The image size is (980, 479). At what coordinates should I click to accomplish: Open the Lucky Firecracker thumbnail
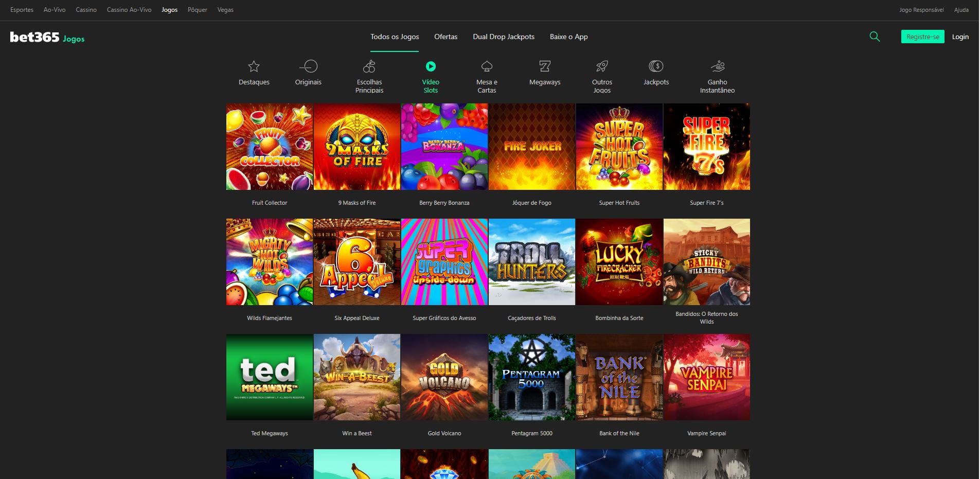pyautogui.click(x=619, y=262)
